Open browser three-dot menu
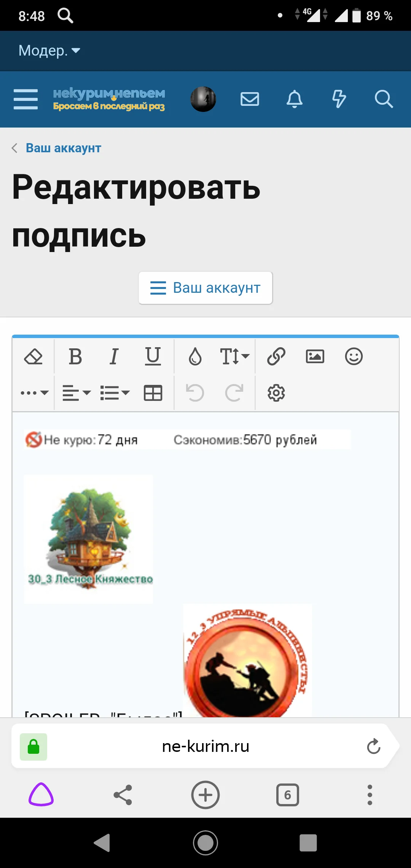The width and height of the screenshot is (411, 868). 370,795
